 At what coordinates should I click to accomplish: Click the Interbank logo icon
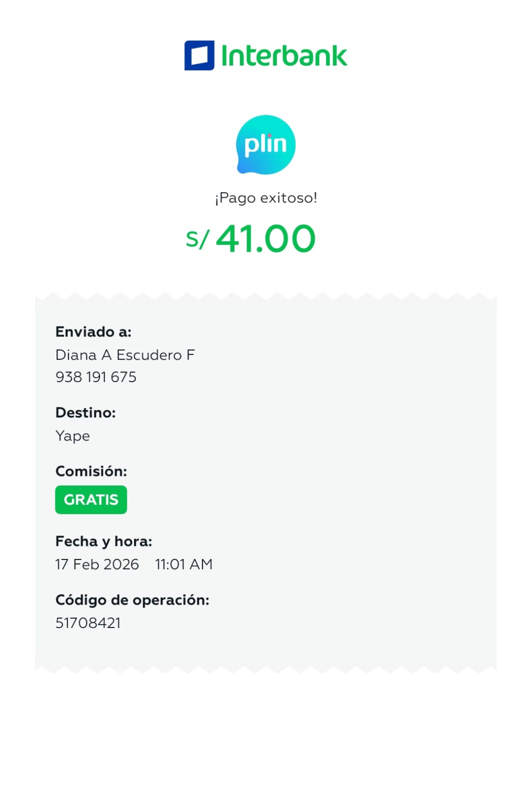tap(199, 55)
